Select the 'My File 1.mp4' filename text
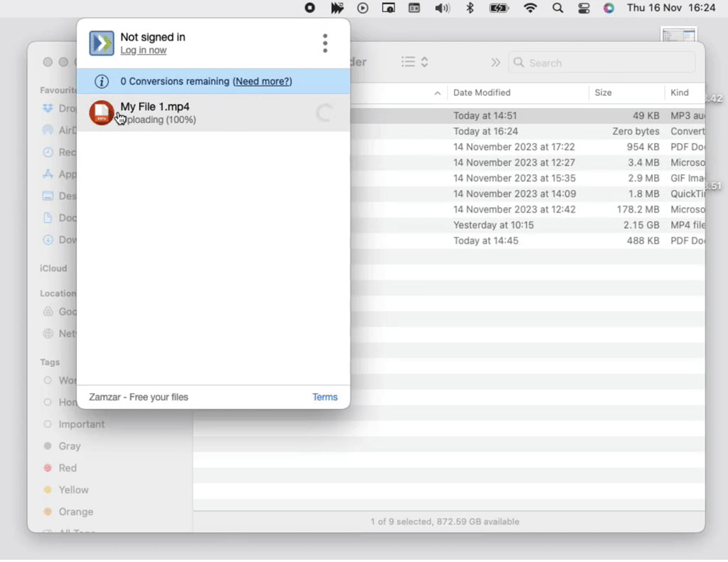Viewport: 728px width, 562px height. coord(154,107)
